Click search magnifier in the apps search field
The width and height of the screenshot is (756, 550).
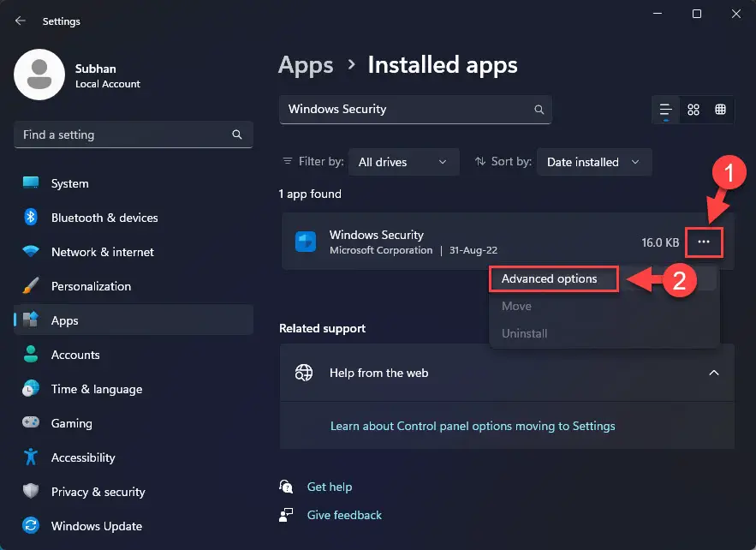(x=539, y=110)
